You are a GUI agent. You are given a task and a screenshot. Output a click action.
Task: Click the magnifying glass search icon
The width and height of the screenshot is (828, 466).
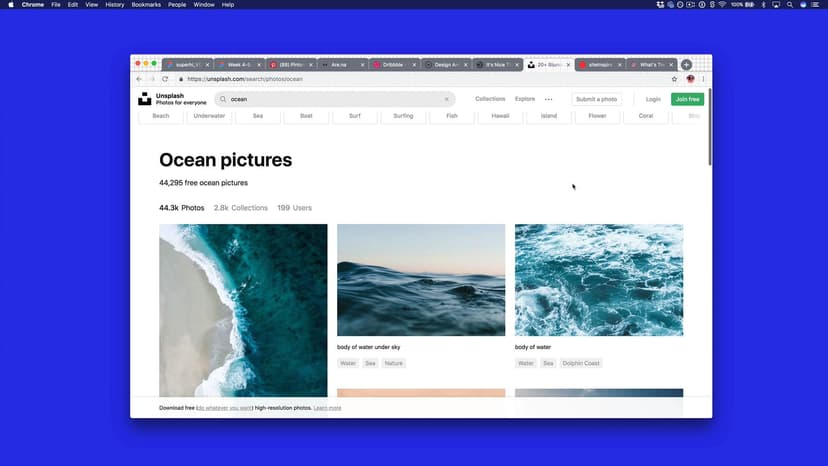(x=223, y=99)
